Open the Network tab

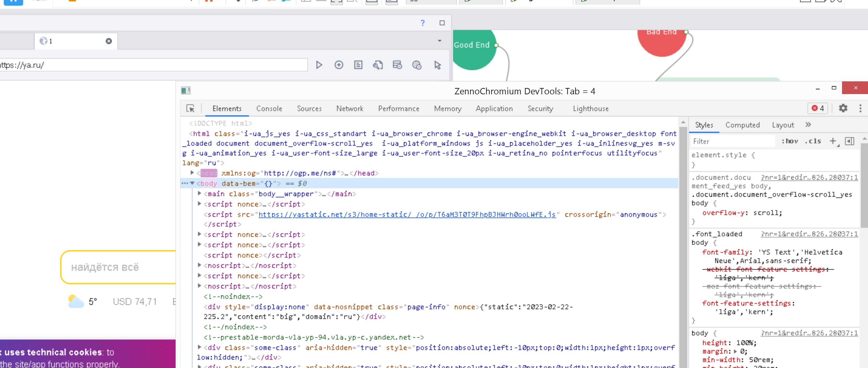[349, 109]
